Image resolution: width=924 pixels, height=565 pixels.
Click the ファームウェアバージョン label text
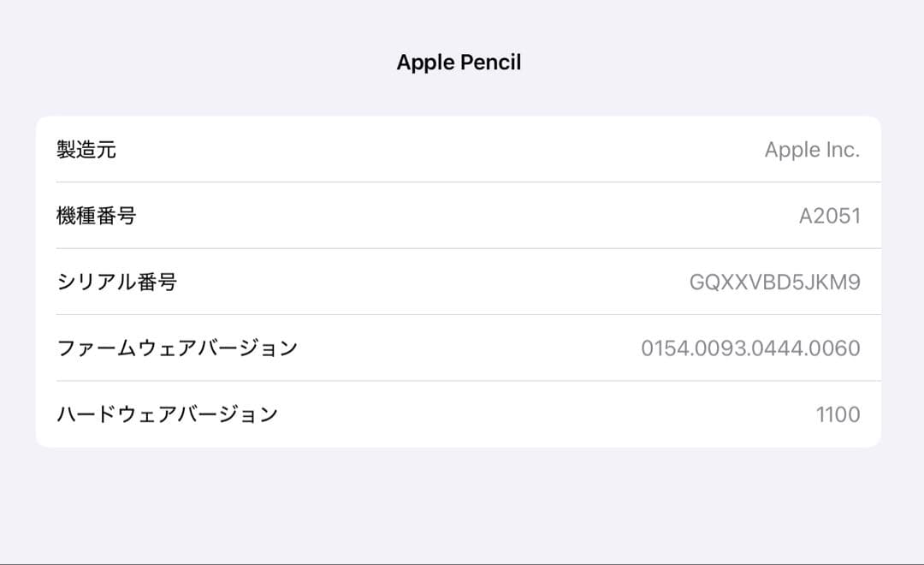pos(169,348)
